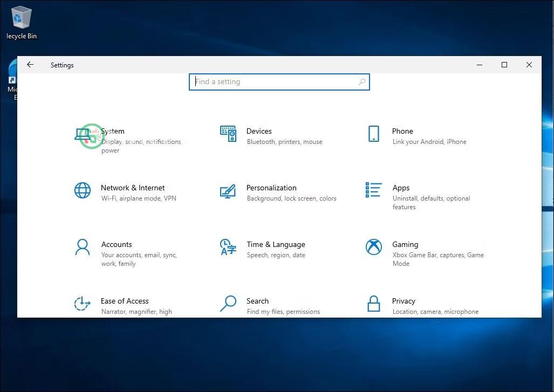Click the "Speech, region, date" description

pyautogui.click(x=276, y=255)
